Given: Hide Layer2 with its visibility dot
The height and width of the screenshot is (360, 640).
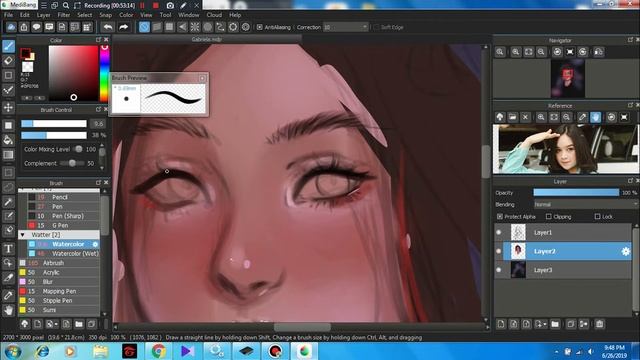Looking at the screenshot, I should click(499, 251).
